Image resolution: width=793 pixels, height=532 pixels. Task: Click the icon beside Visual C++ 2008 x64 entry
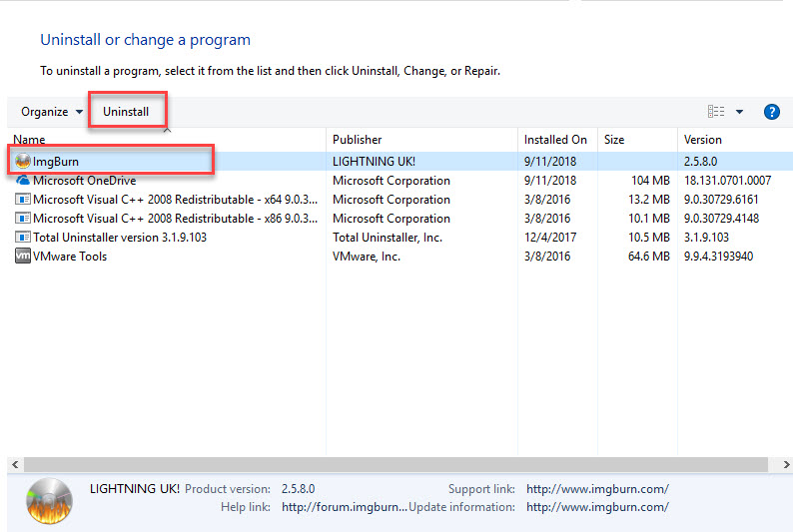23,199
